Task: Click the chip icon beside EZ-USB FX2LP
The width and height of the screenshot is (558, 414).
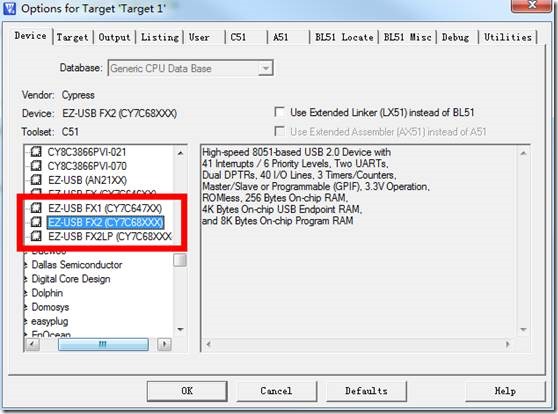Action: (36, 236)
